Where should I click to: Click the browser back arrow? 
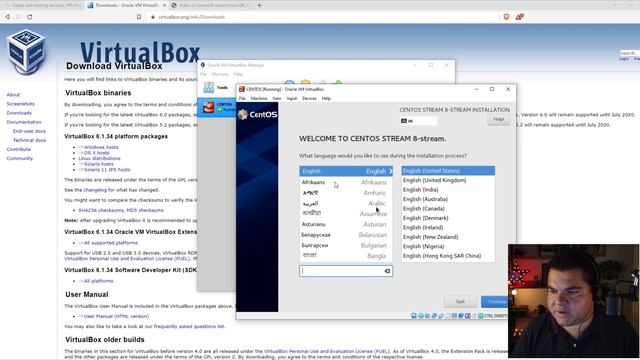pyautogui.click(x=7, y=17)
